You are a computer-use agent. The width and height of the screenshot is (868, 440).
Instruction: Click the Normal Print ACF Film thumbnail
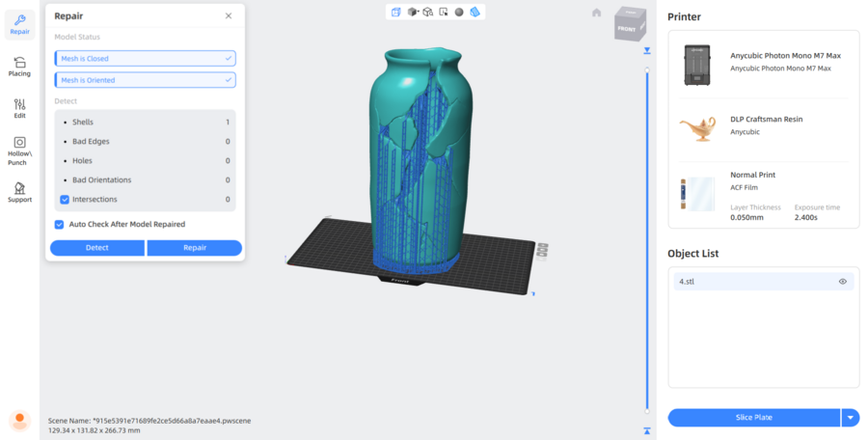(697, 193)
